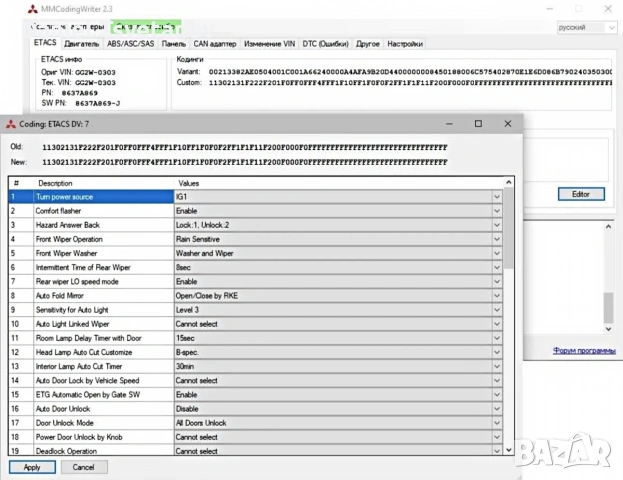
Task: Expand Interior Lamp Auto Cut Timer dropdown
Action: [497, 366]
